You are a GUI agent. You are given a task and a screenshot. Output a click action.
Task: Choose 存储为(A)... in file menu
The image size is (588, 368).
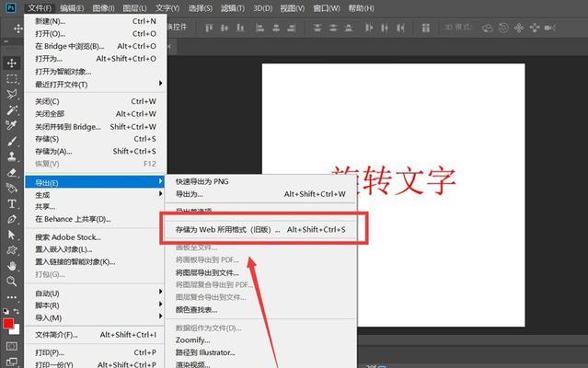point(96,152)
